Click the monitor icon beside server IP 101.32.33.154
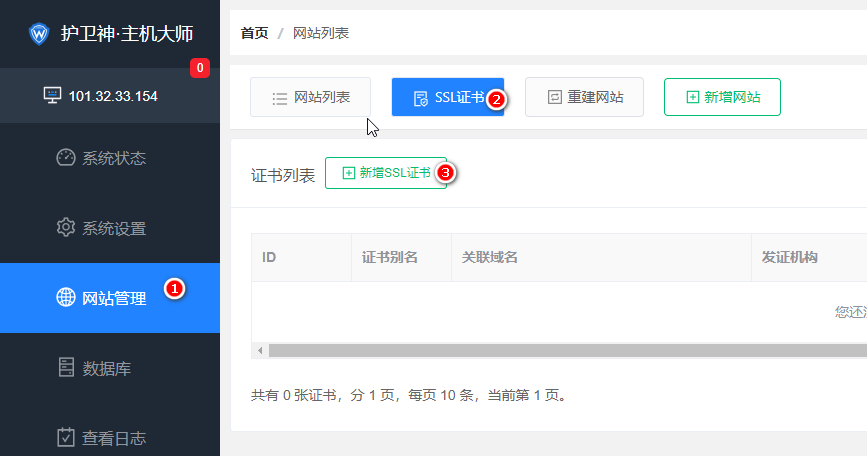867x456 pixels. (52, 96)
